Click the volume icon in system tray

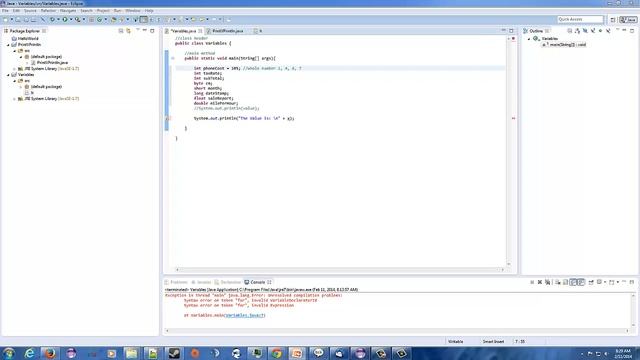(x=606, y=353)
